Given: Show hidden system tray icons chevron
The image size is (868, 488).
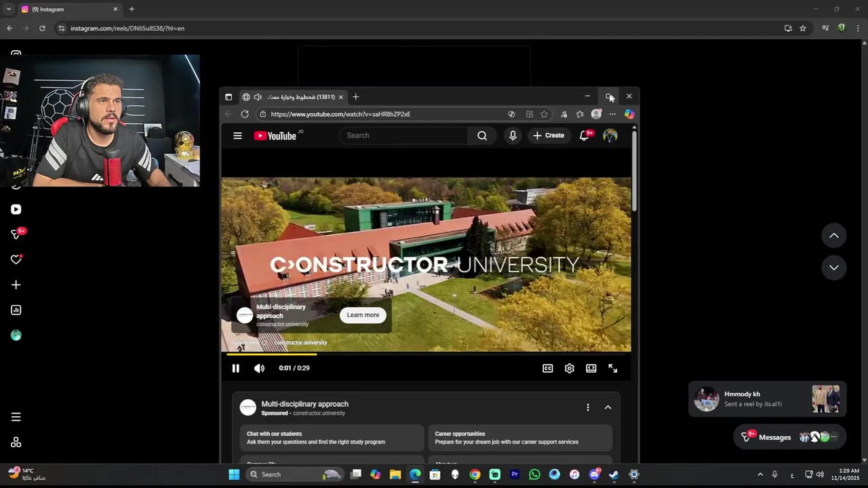Looking at the screenshot, I should pos(760,474).
